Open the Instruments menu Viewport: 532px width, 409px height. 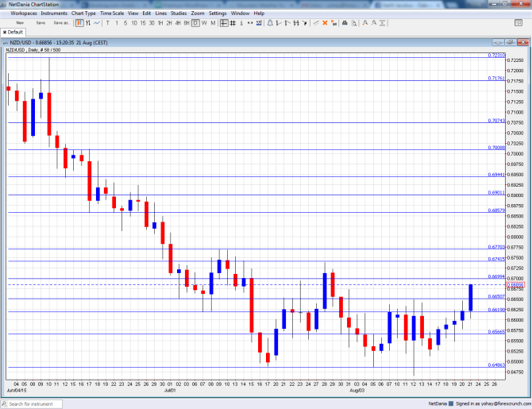click(x=54, y=14)
